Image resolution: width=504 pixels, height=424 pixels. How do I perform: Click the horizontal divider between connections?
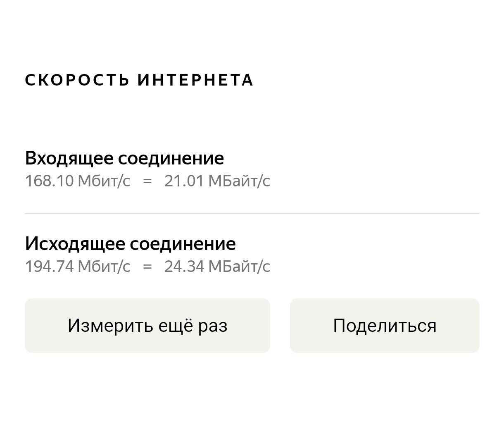pyautogui.click(x=252, y=213)
